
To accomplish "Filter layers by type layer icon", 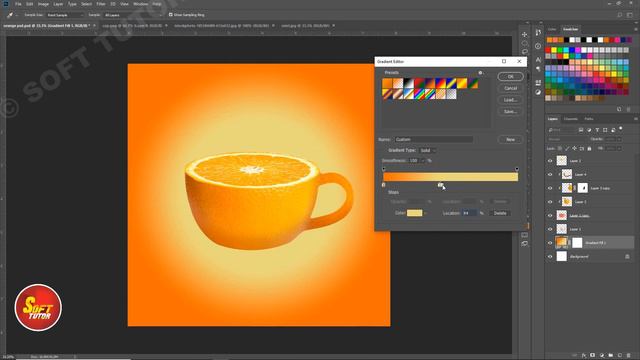I will point(597,130).
